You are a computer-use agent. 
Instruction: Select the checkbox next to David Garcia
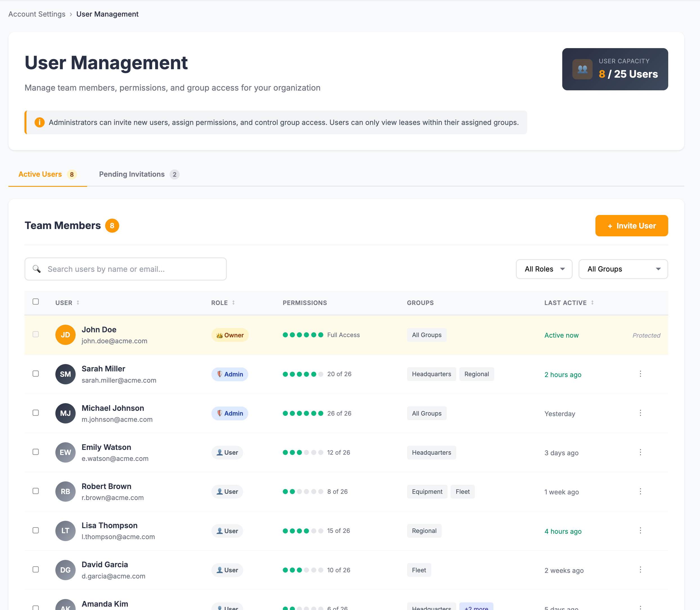[36, 569]
